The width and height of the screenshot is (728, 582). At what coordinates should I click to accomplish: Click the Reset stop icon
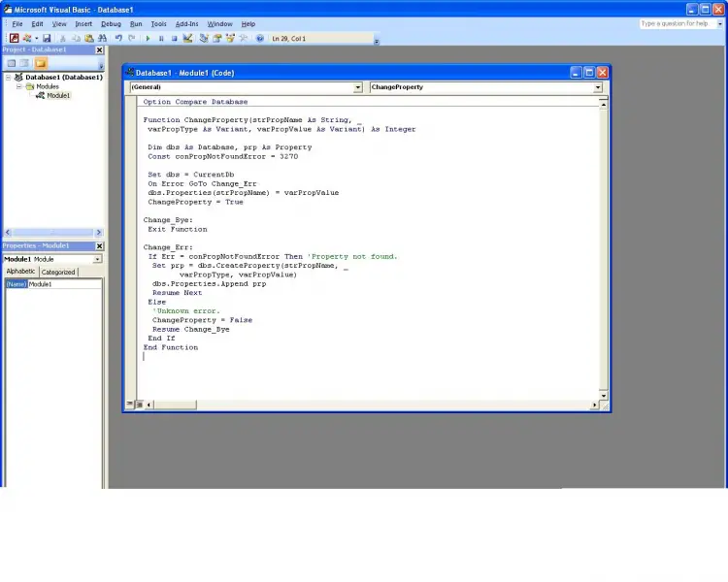[174, 38]
